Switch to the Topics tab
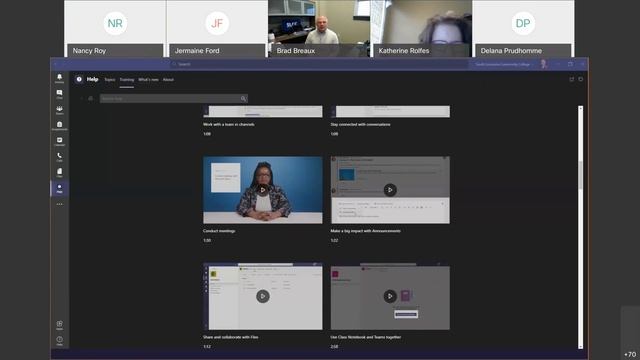Screen dimensions: 640x360 coord(110,80)
